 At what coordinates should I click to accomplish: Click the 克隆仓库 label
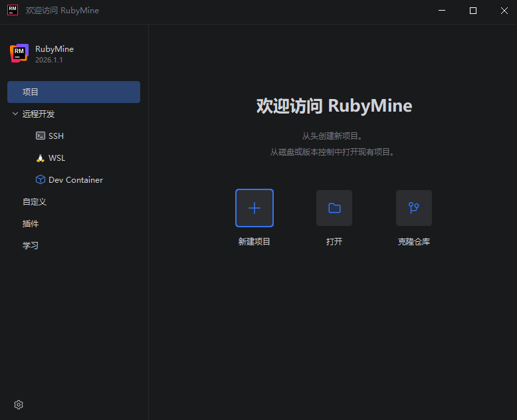coord(414,242)
